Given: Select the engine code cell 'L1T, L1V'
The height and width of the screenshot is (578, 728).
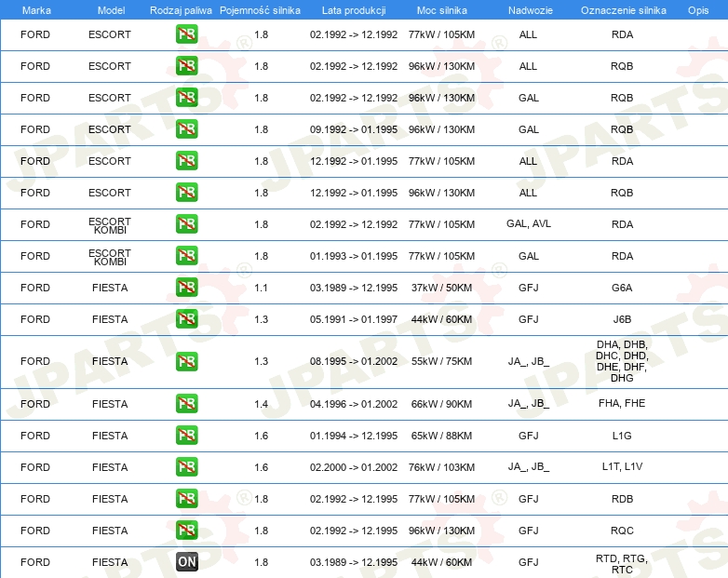Looking at the screenshot, I should (x=622, y=466).
